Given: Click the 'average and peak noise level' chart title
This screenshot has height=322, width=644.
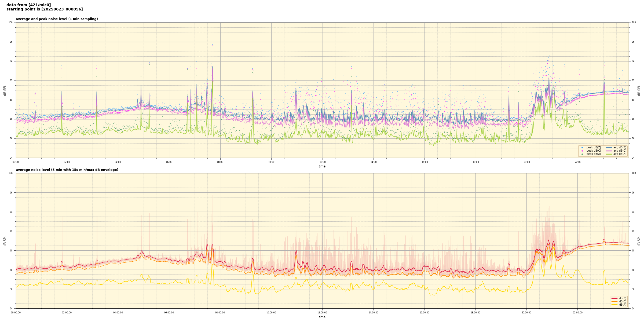Looking at the screenshot, I should (57, 19).
